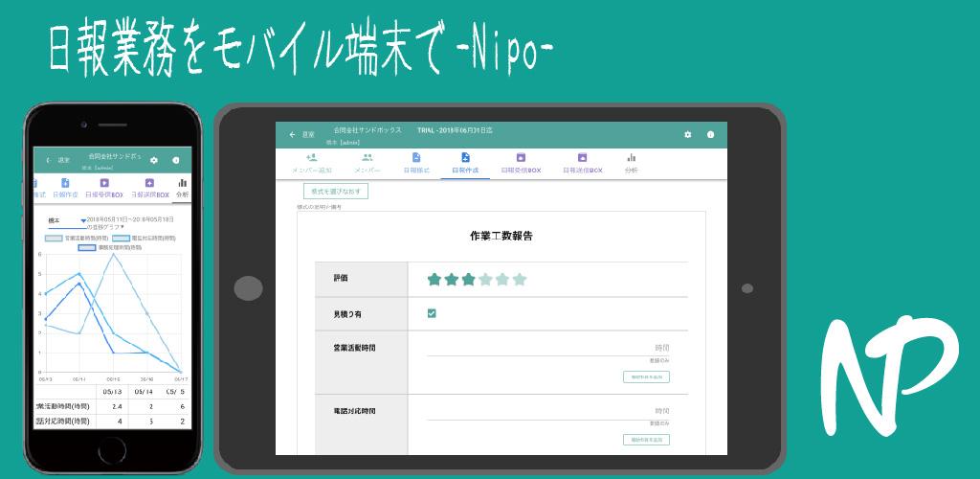Open 日報送信BOX tab on tablet
The height and width of the screenshot is (479, 980).
click(x=582, y=163)
